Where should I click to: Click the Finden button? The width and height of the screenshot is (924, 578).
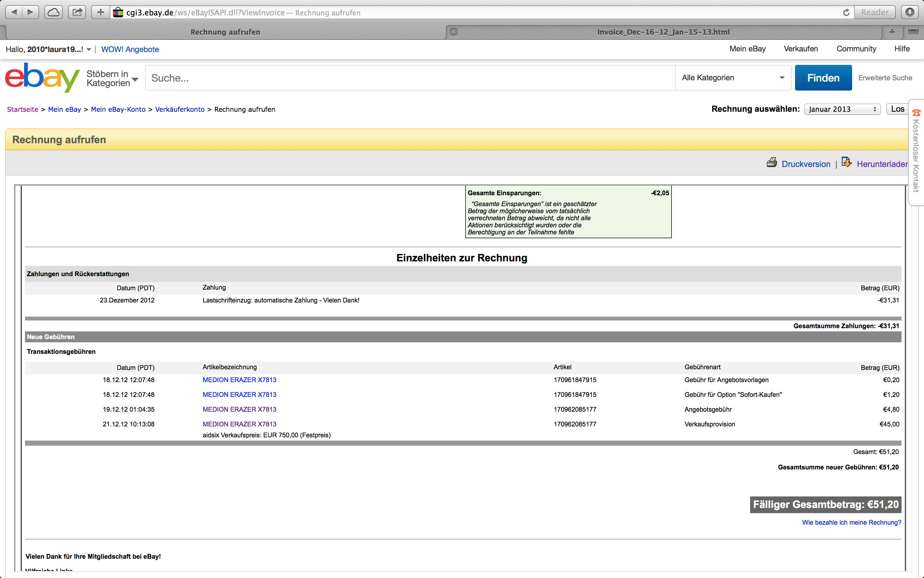tap(823, 78)
